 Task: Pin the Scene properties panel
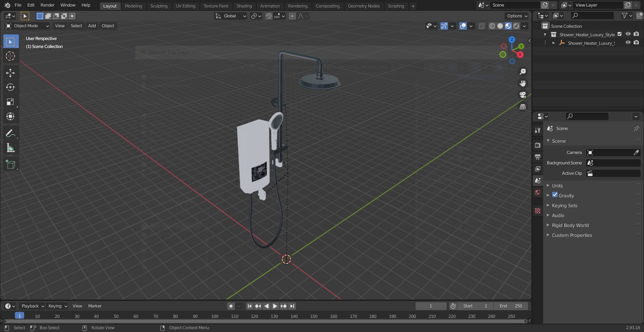pos(636,129)
